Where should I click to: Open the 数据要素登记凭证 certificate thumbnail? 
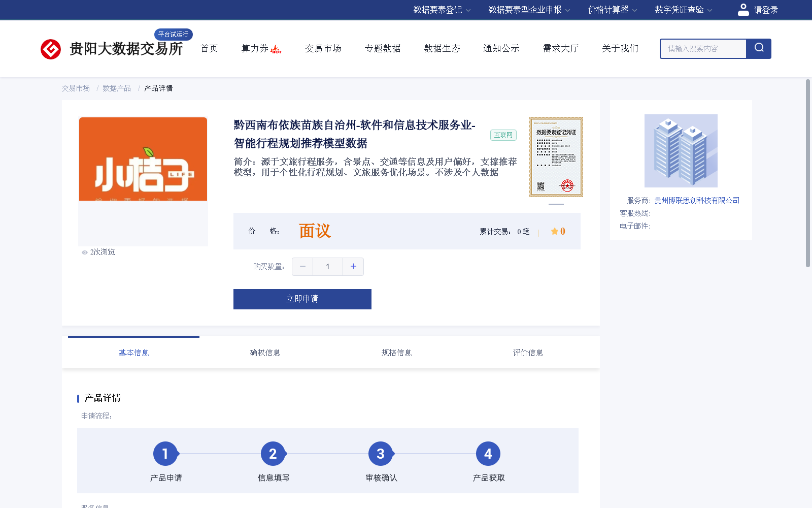(556, 157)
